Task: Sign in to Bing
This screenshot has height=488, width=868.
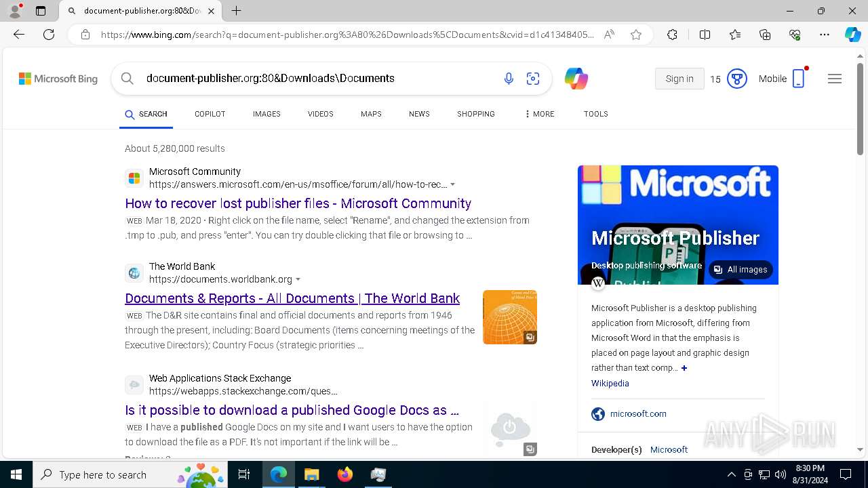Action: pyautogui.click(x=679, y=79)
